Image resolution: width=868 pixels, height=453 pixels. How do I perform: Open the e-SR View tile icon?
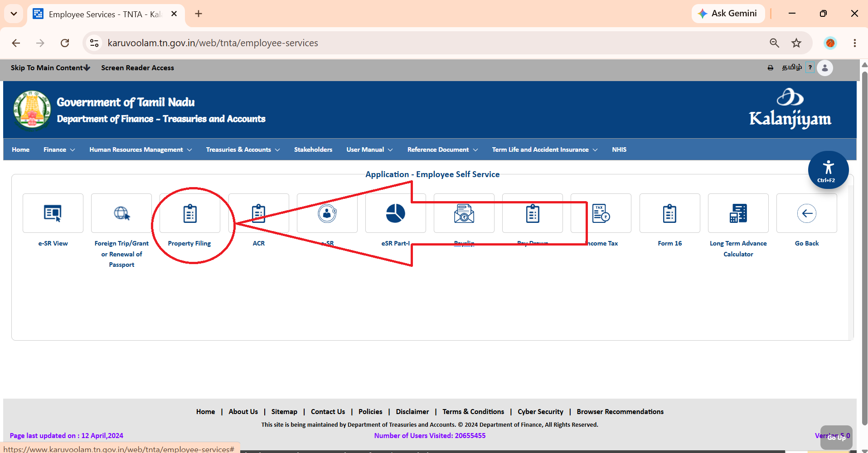(53, 213)
